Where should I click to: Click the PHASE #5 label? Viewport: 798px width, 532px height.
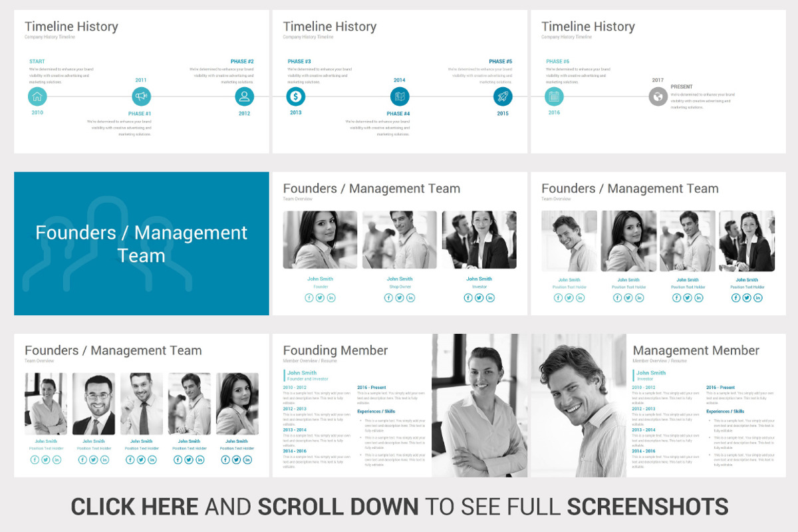click(x=501, y=61)
